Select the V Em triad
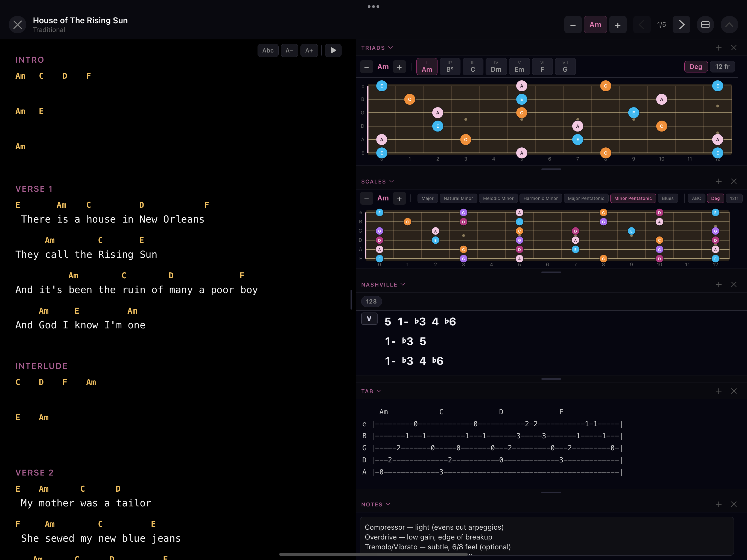 [x=519, y=66]
